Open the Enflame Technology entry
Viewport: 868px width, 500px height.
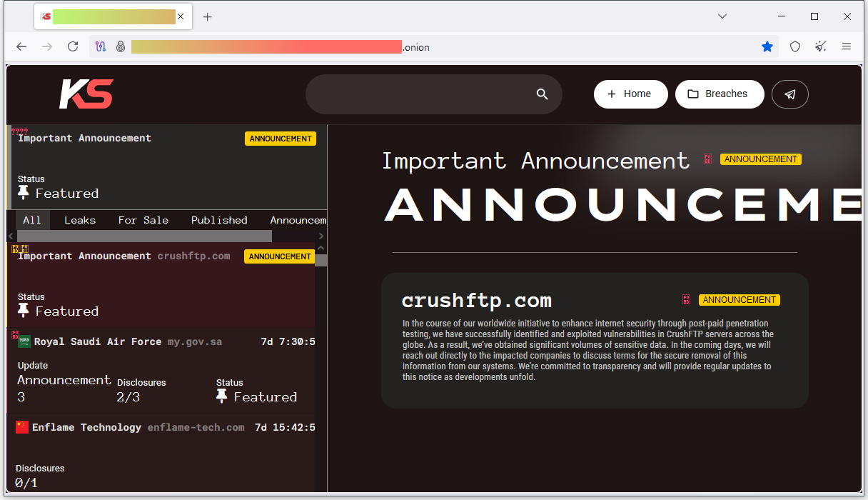point(161,454)
